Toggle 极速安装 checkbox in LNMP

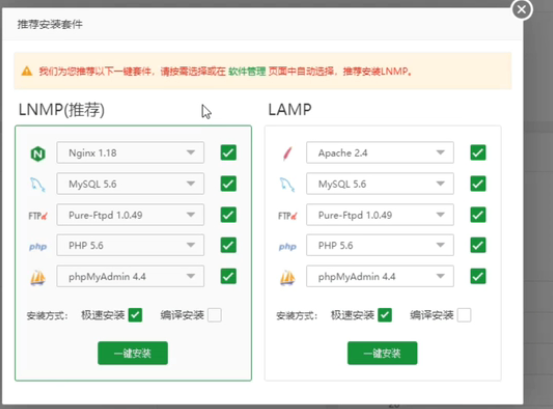coord(135,315)
